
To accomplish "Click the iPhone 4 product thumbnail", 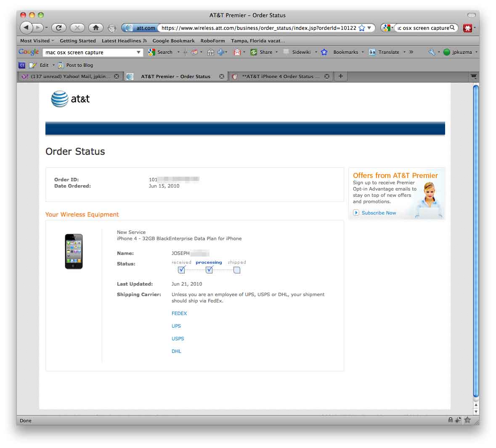I will [74, 251].
